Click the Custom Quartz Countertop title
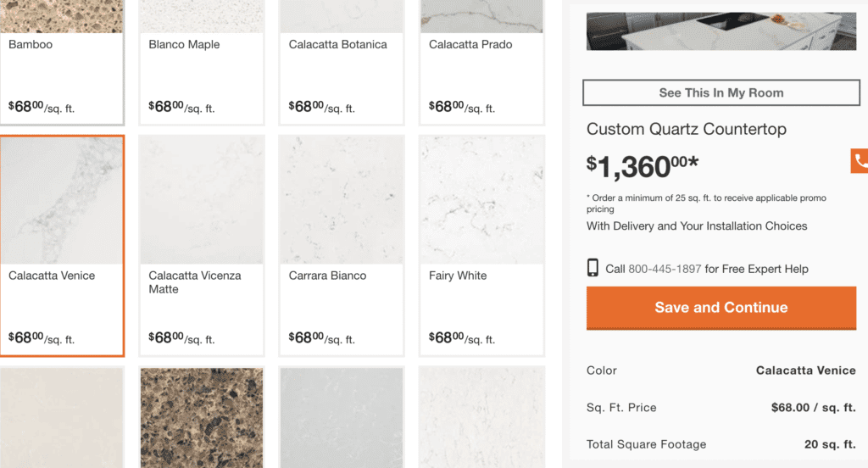The height and width of the screenshot is (468, 868). tap(687, 129)
